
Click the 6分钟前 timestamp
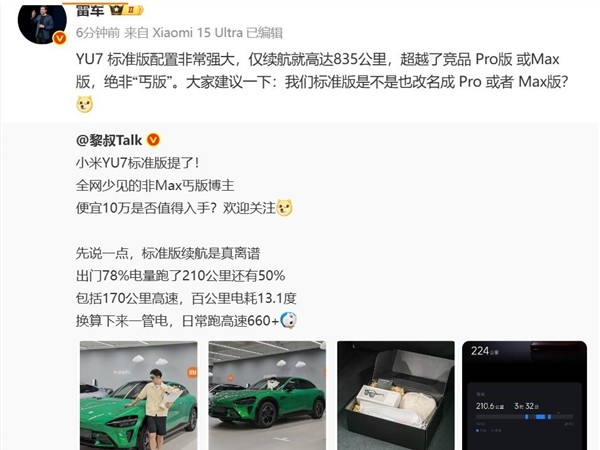[x=98, y=33]
